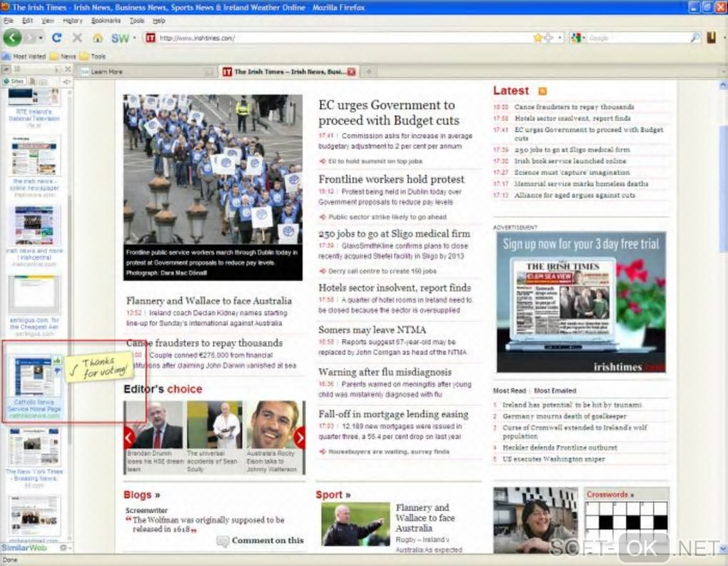Vote thumbs-up on Catholic News Service site
Screen dimensions: 728x566
(57, 360)
